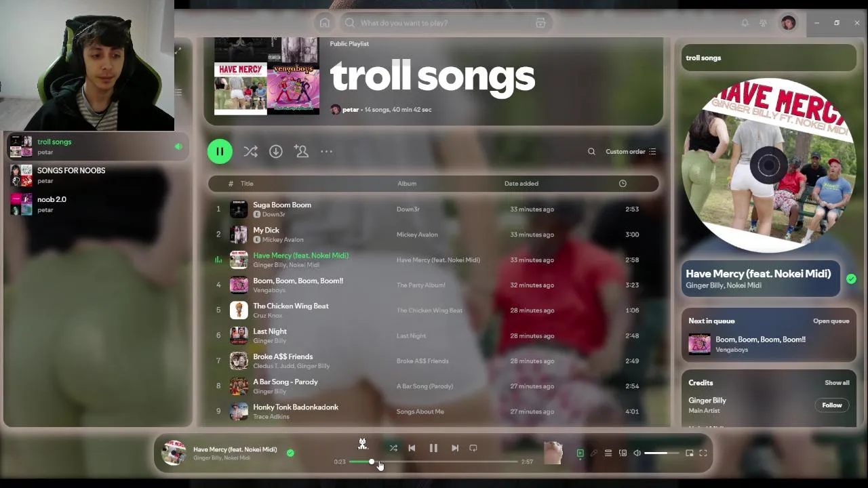This screenshot has width=868, height=488.
Task: Open Down3r album link in first row
Action: [408, 209]
